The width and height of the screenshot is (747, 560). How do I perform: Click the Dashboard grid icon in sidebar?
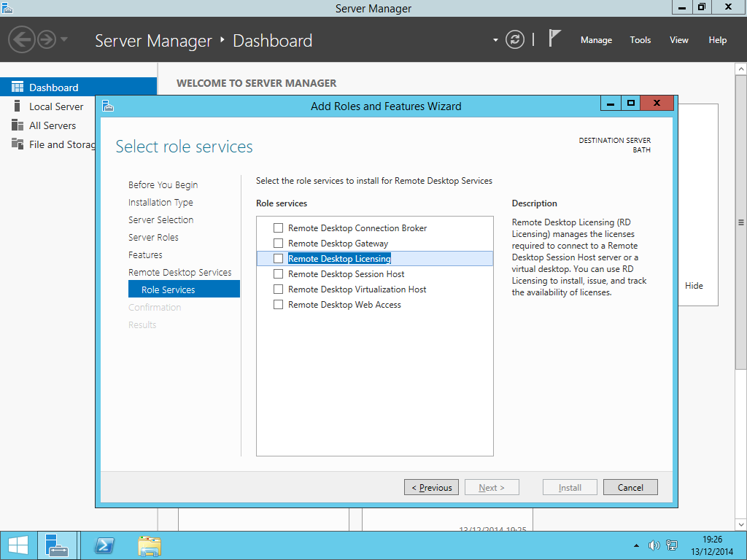click(x=18, y=87)
